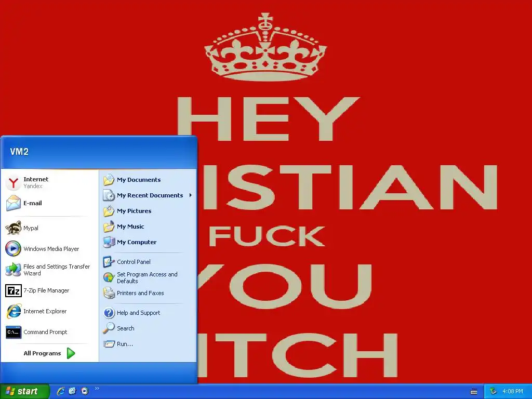The height and width of the screenshot is (399, 532).
Task: Click Safely Remove Hardware tray icon
Action: click(494, 392)
